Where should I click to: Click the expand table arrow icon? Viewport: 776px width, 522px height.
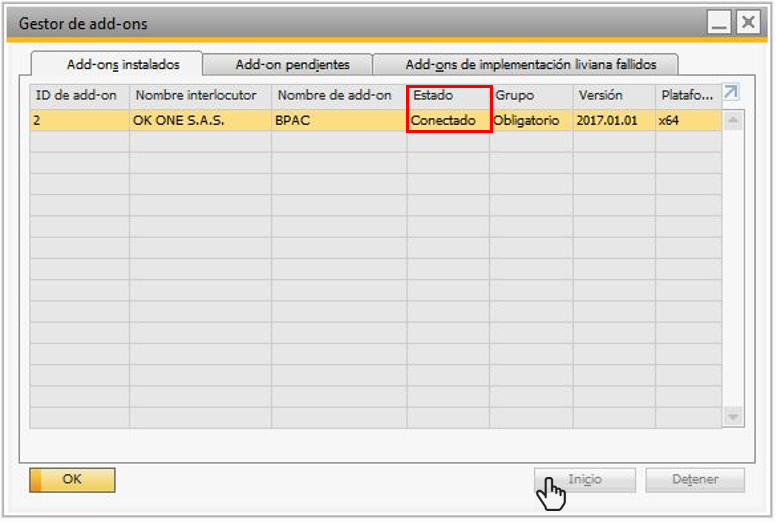(x=731, y=93)
